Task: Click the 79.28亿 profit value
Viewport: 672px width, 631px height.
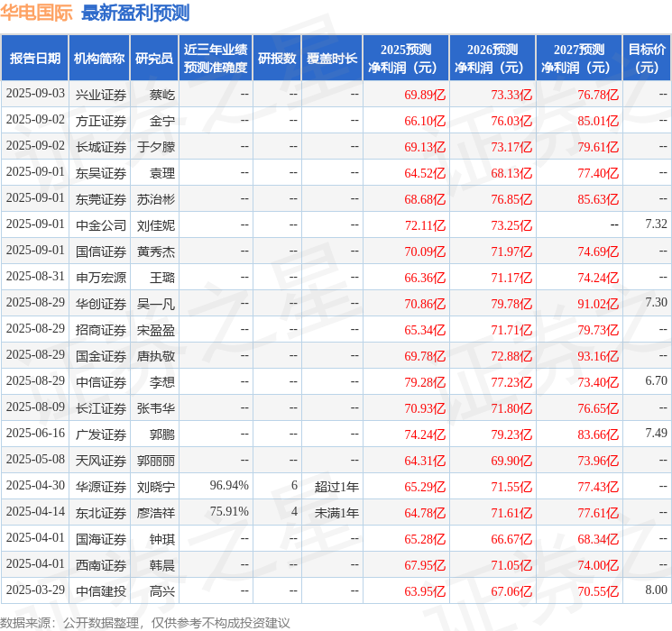Action: (x=425, y=382)
